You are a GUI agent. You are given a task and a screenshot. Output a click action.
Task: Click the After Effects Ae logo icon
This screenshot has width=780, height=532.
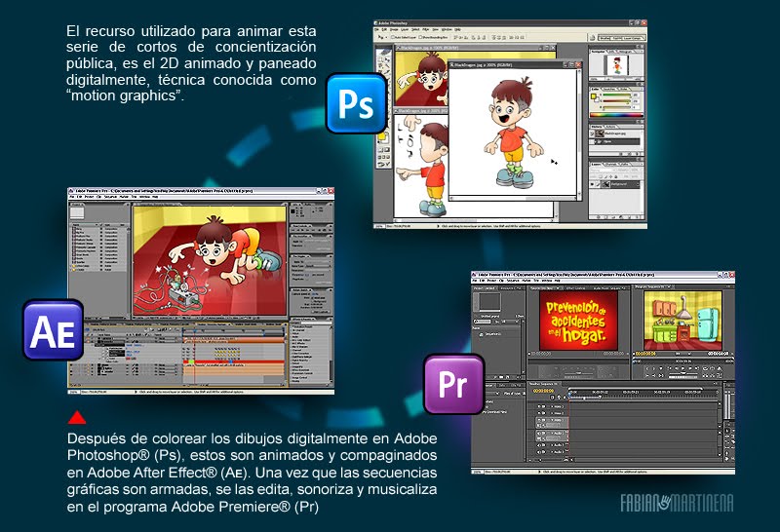tap(54, 330)
